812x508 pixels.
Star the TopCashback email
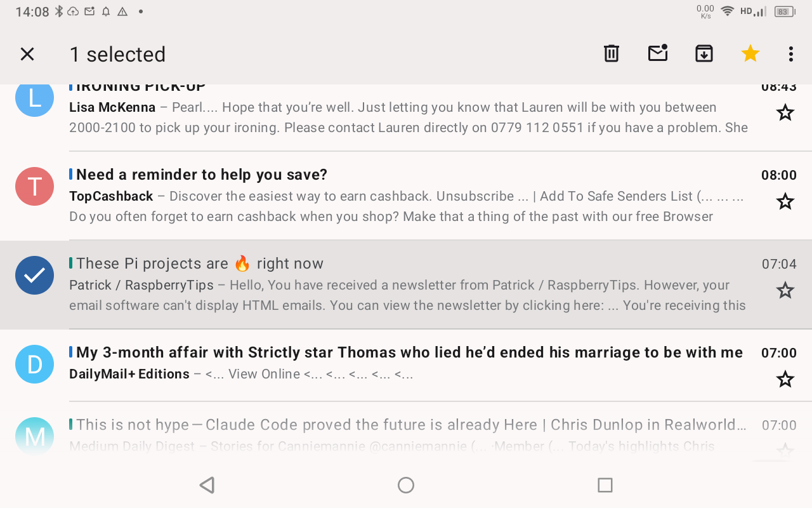coord(785,202)
